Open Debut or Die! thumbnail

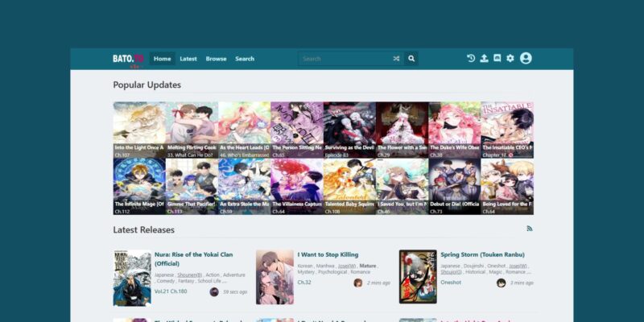click(x=455, y=187)
